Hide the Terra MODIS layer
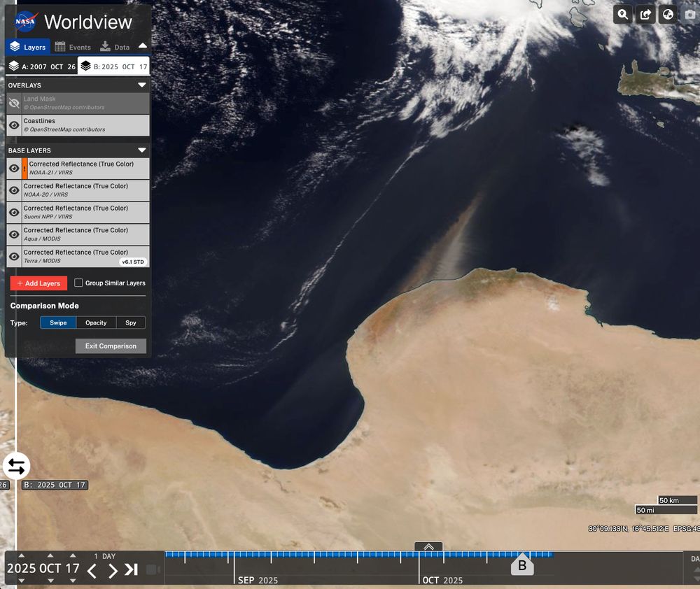Screen dimensions: 700x589 pos(14,257)
